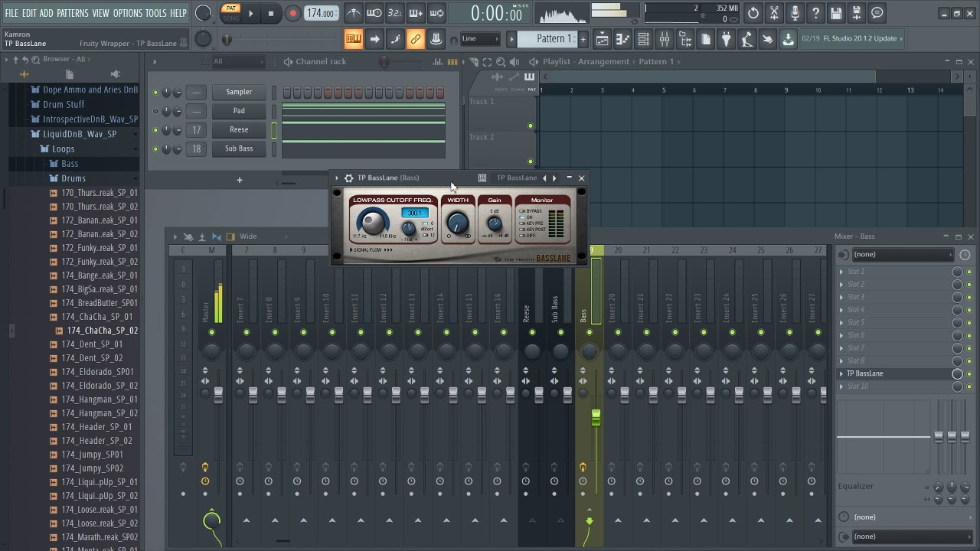The width and height of the screenshot is (980, 551).
Task: Open the Pattern 1 selector
Action: [548, 39]
